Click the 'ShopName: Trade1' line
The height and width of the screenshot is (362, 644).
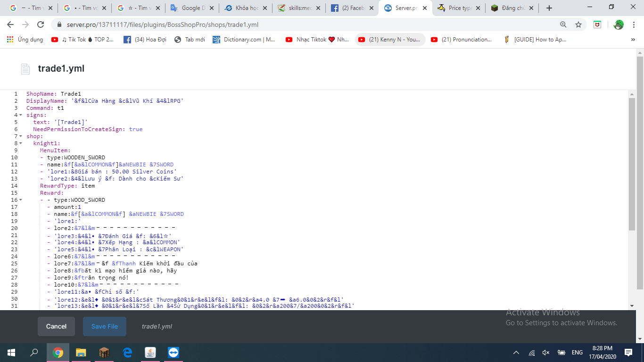coord(54,94)
